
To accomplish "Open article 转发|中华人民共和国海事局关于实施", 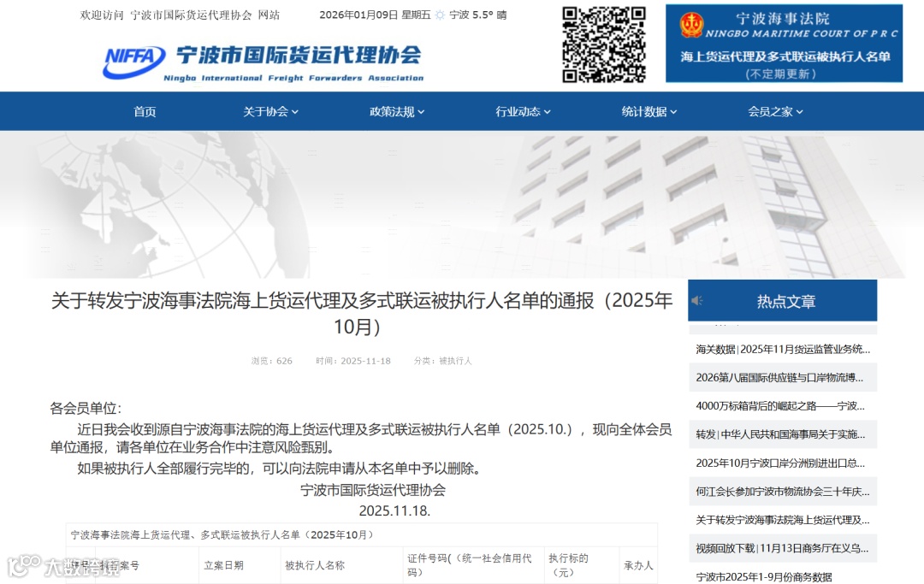I will click(x=783, y=434).
